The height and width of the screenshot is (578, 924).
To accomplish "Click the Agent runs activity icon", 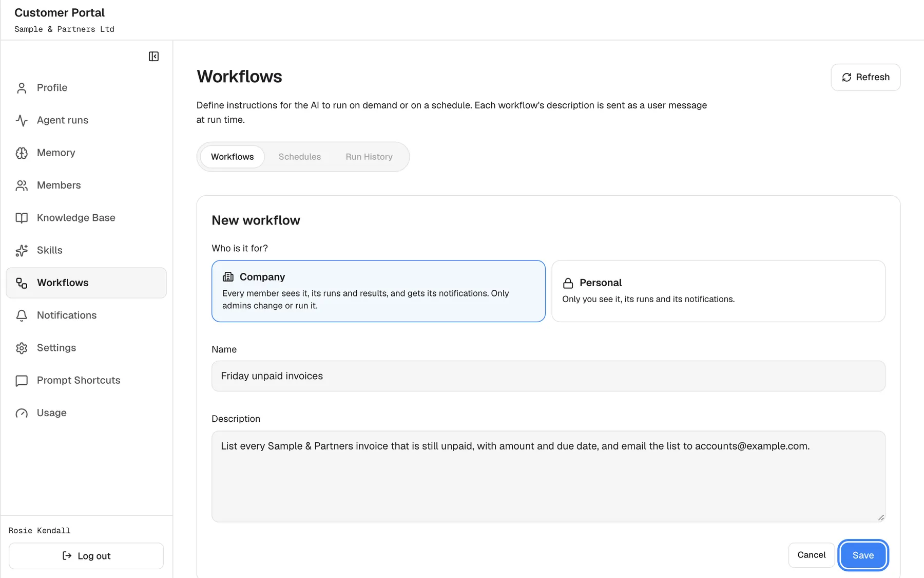I will coord(22,120).
